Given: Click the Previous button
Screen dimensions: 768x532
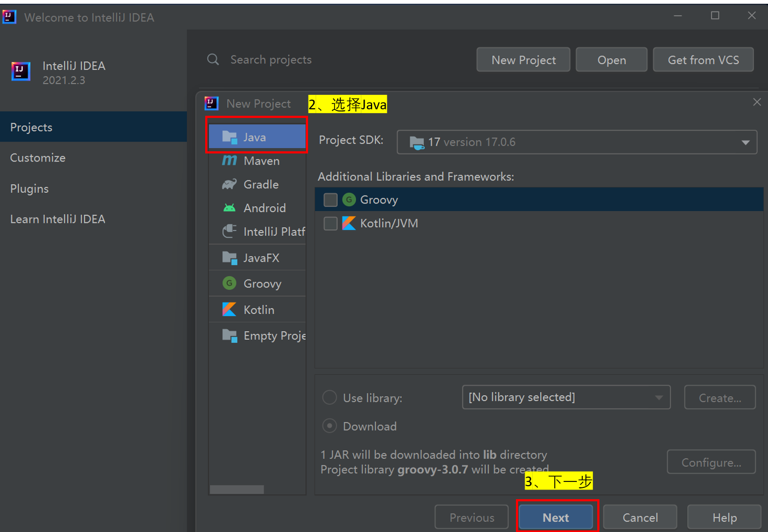Looking at the screenshot, I should pos(472,517).
